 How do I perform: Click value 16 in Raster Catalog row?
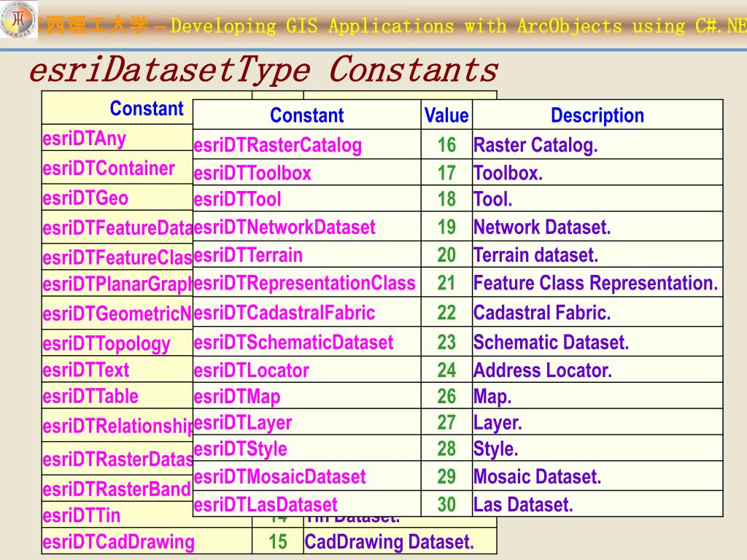point(446,145)
